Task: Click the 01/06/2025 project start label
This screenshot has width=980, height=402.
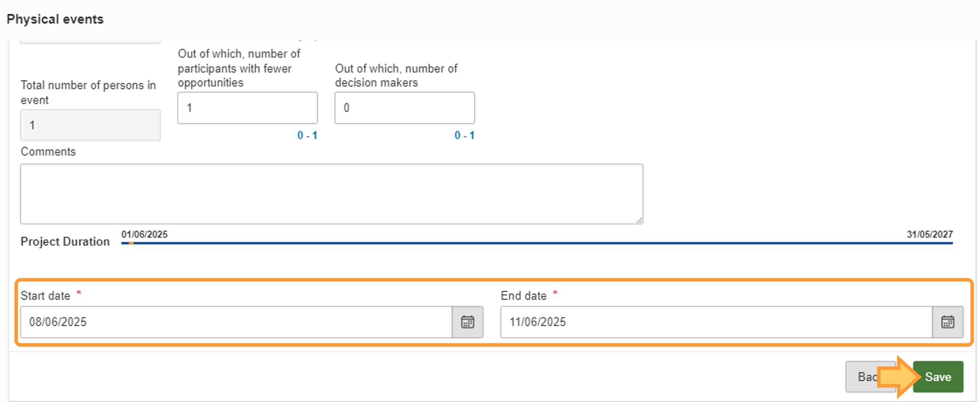Action: pos(144,234)
